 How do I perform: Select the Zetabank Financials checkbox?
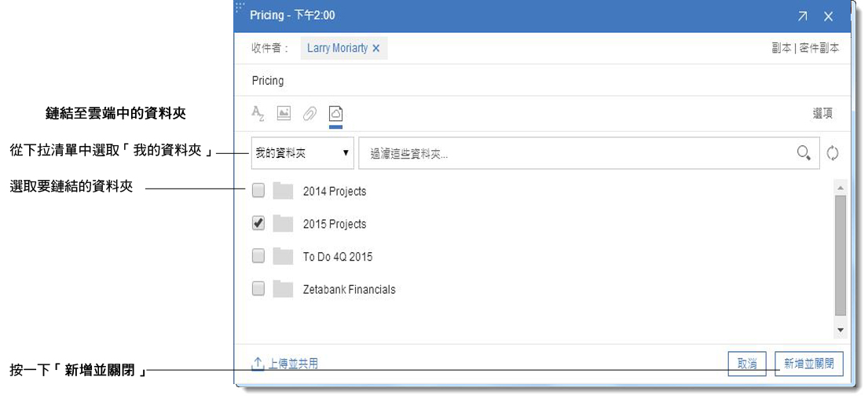258,289
